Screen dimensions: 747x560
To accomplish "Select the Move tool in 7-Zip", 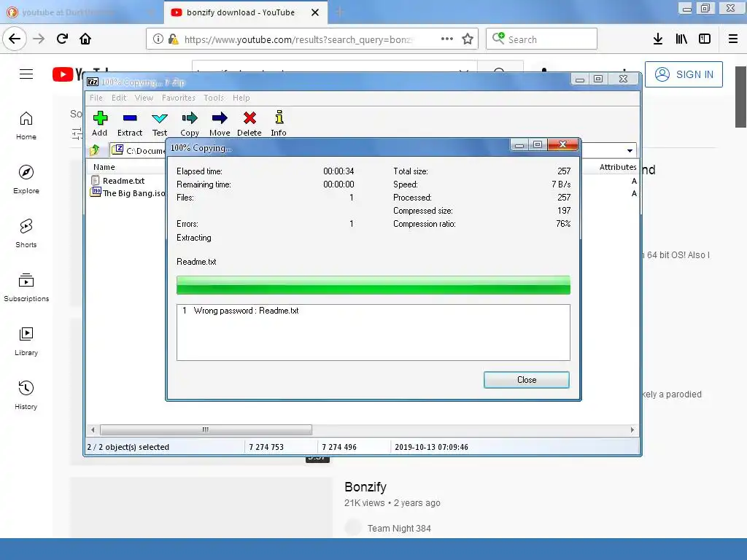I will (220, 123).
